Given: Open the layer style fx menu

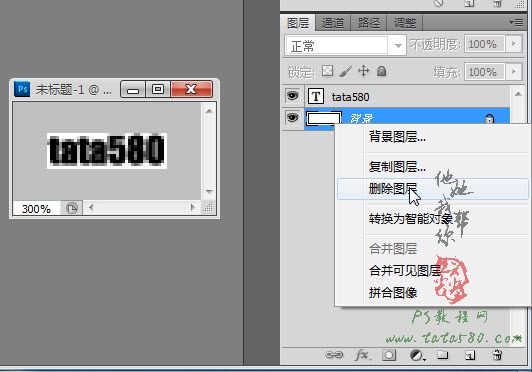Looking at the screenshot, I should [x=362, y=355].
